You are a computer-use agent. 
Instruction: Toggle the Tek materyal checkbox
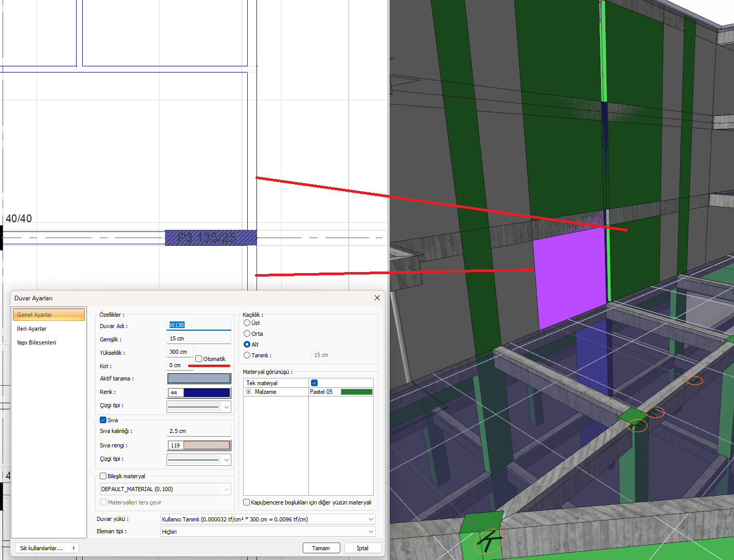click(x=314, y=383)
